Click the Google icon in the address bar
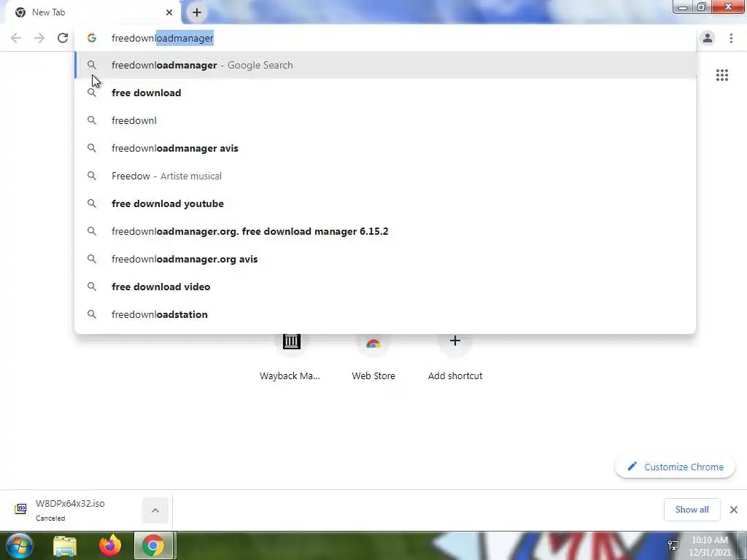This screenshot has width=747, height=560. click(92, 38)
